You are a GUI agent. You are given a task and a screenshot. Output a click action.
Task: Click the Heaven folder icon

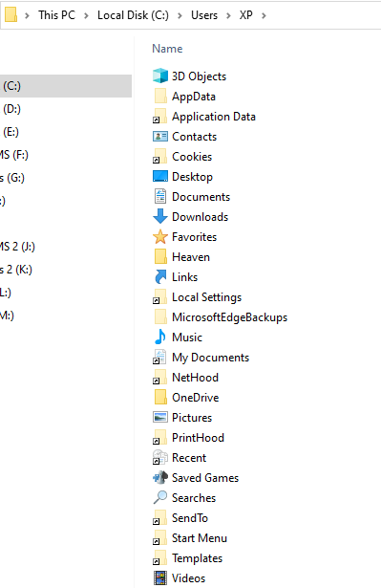pyautogui.click(x=160, y=257)
